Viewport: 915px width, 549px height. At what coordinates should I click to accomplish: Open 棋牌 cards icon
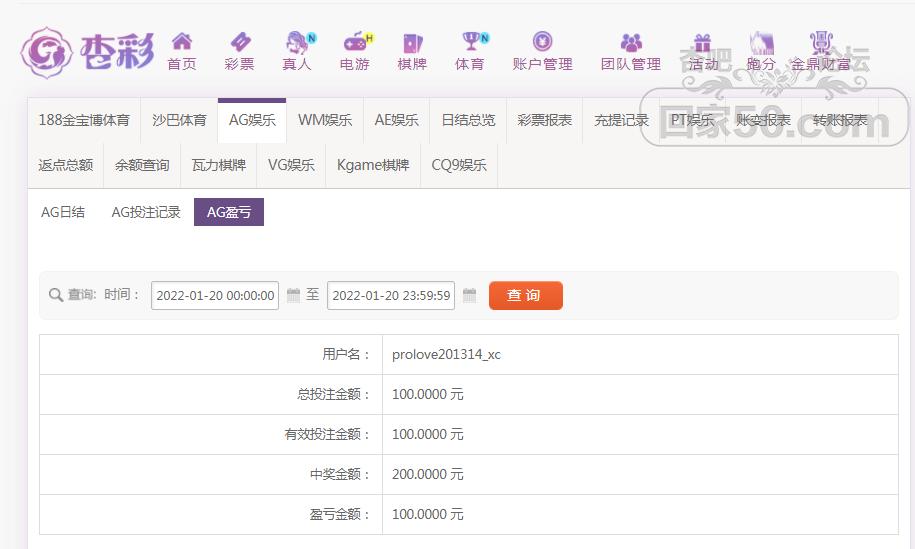(413, 43)
